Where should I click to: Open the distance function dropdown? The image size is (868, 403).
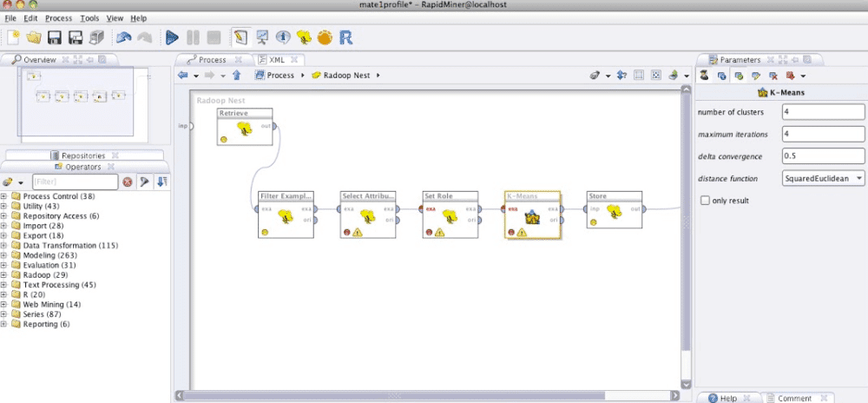[x=821, y=178]
